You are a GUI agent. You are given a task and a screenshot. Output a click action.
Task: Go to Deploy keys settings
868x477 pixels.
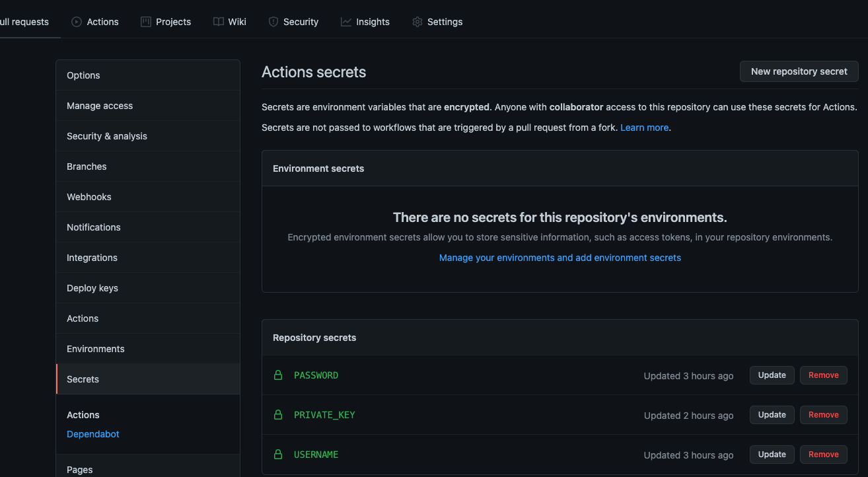tap(92, 288)
